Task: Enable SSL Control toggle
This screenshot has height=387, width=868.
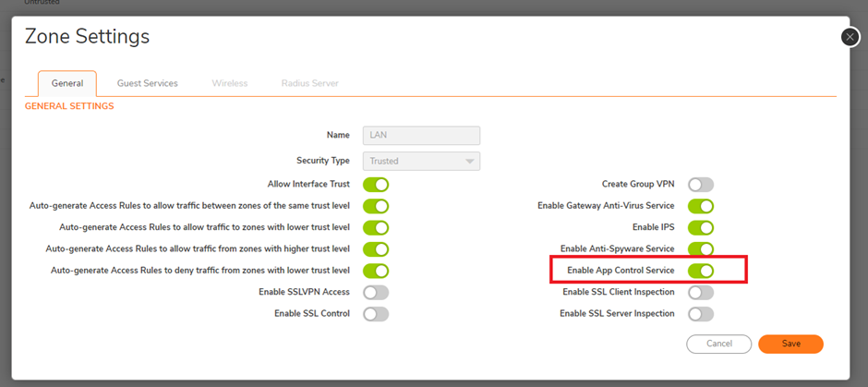Action: pyautogui.click(x=376, y=314)
